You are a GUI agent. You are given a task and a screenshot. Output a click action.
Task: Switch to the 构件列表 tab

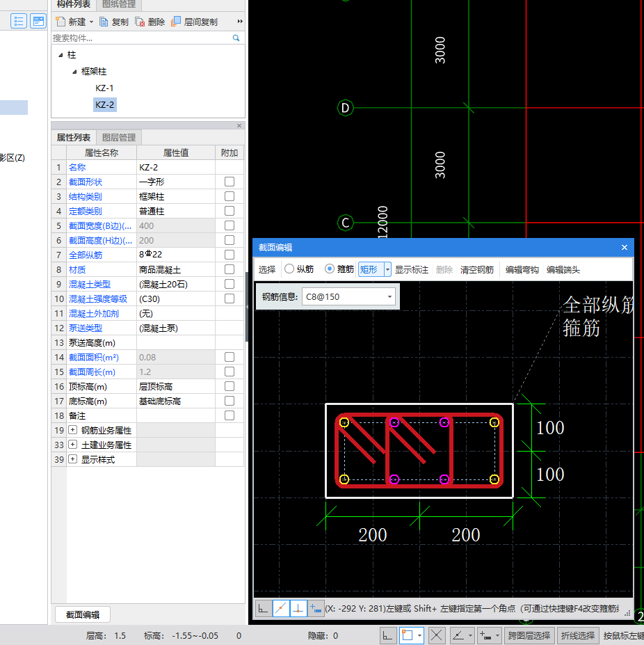(74, 5)
